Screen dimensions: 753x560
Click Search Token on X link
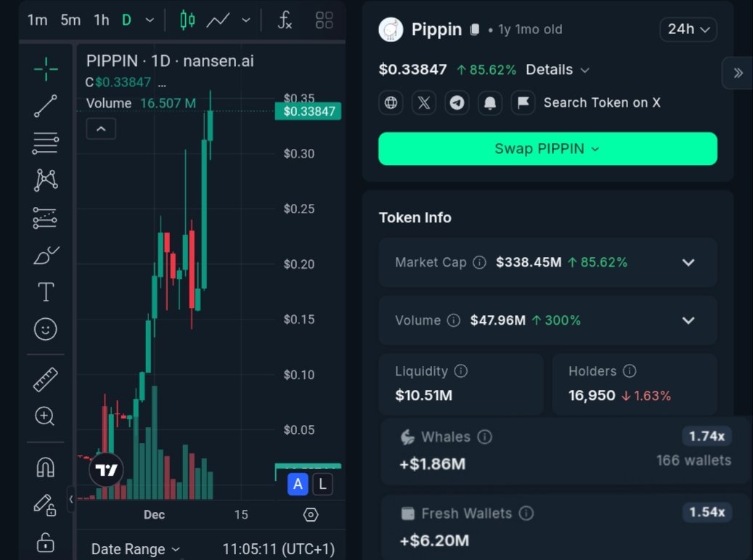click(601, 102)
